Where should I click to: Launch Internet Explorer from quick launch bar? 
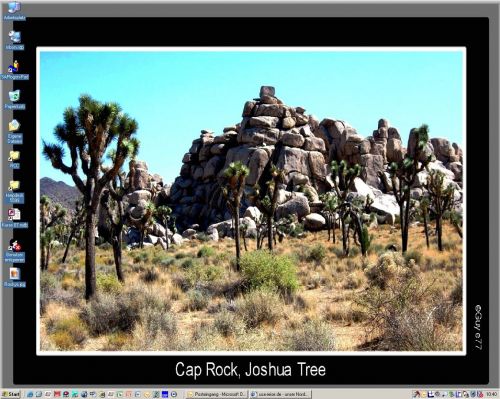coord(30,394)
